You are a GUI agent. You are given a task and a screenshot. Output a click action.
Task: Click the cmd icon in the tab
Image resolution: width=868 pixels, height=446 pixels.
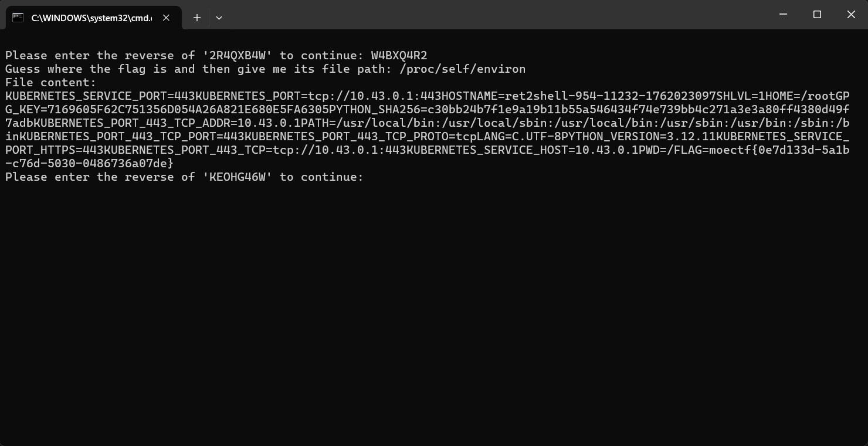[18, 18]
